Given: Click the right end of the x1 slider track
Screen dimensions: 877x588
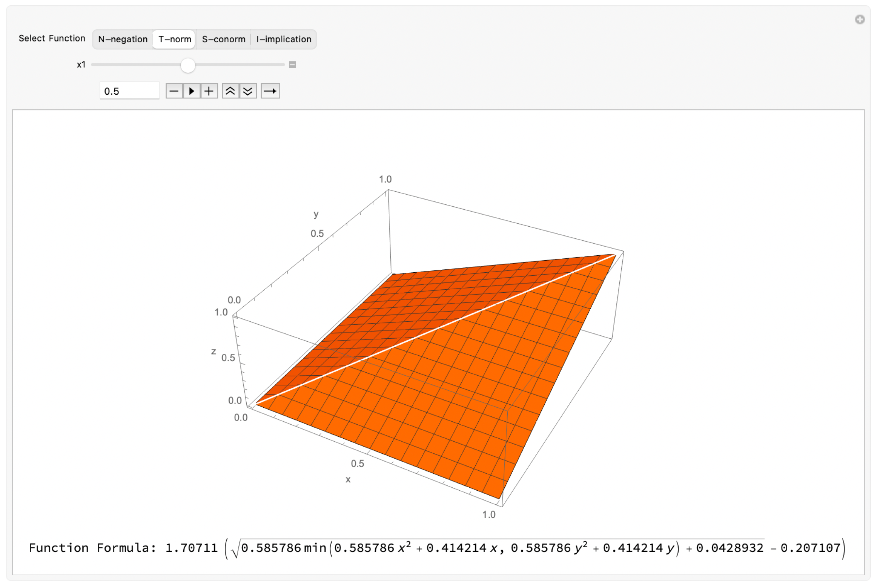Looking at the screenshot, I should pos(283,64).
